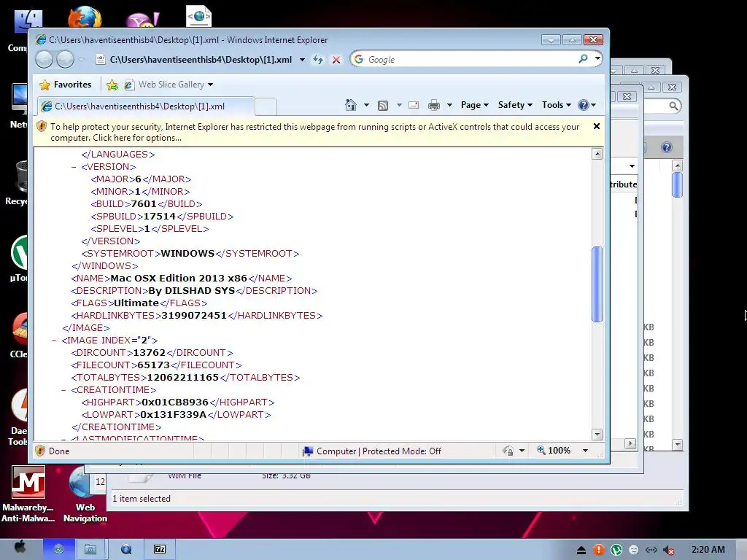Open a new blank tab
The width and height of the screenshot is (747, 560).
coord(266,106)
